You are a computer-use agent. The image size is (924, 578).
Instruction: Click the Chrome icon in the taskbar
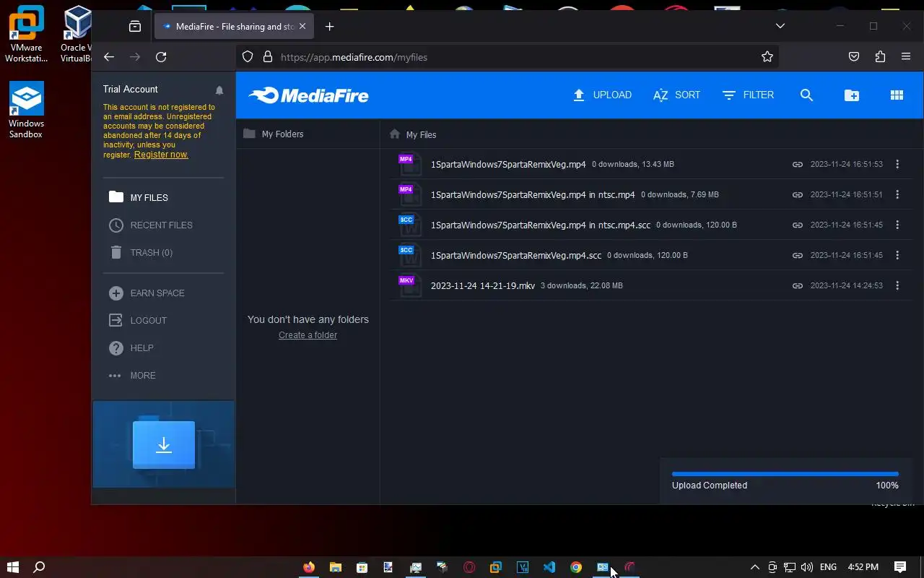pos(576,567)
